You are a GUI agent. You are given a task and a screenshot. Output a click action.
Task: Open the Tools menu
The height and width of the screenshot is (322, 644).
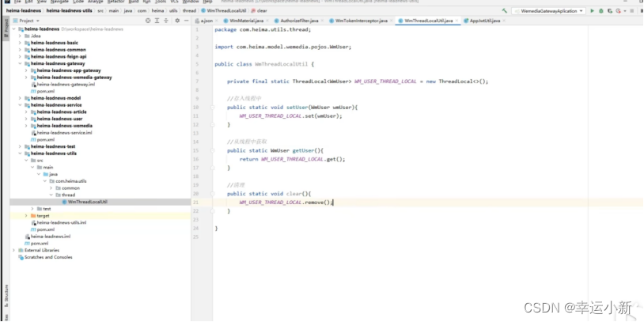pyautogui.click(x=161, y=2)
